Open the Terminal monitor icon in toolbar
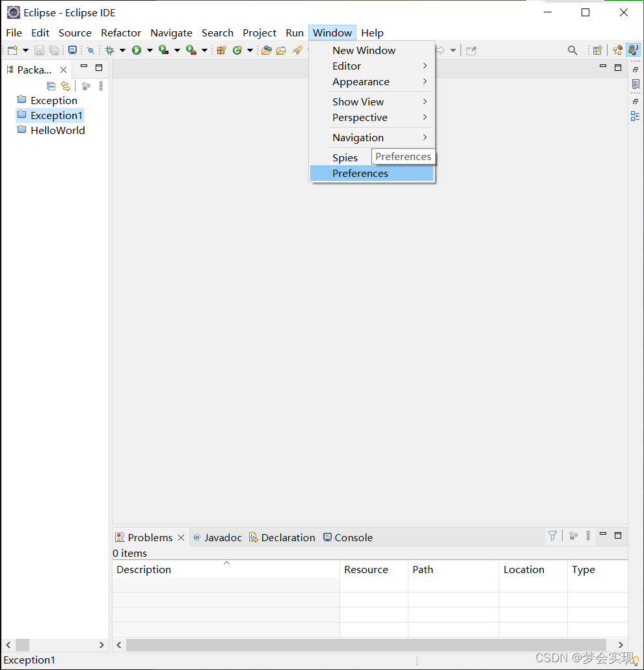The width and height of the screenshot is (644, 670). [73, 51]
